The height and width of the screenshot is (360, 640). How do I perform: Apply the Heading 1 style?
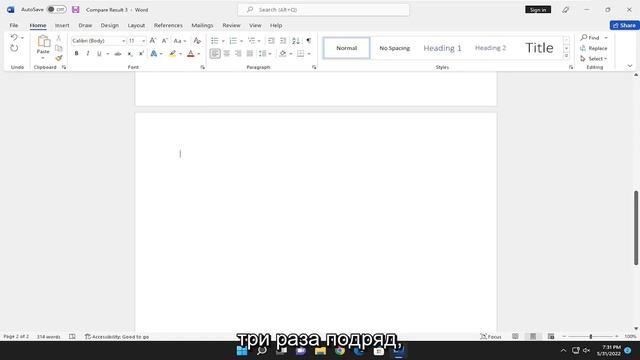coord(442,48)
